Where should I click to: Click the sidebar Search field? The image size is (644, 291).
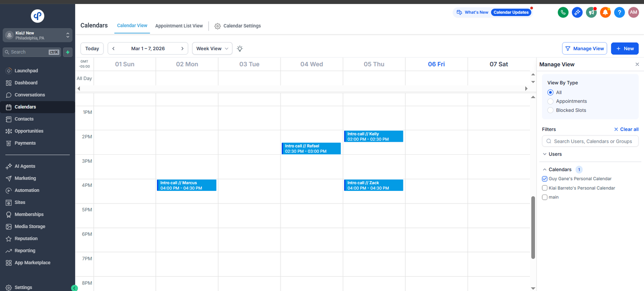coord(32,52)
